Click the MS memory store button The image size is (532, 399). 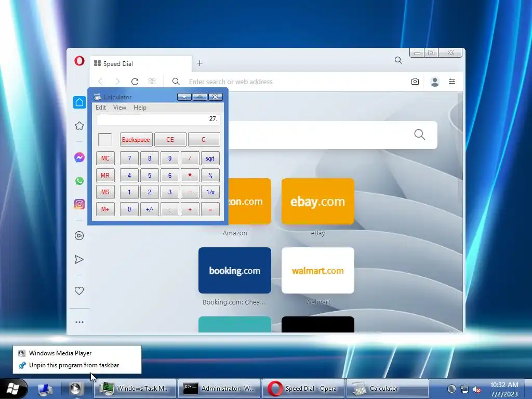tap(105, 192)
